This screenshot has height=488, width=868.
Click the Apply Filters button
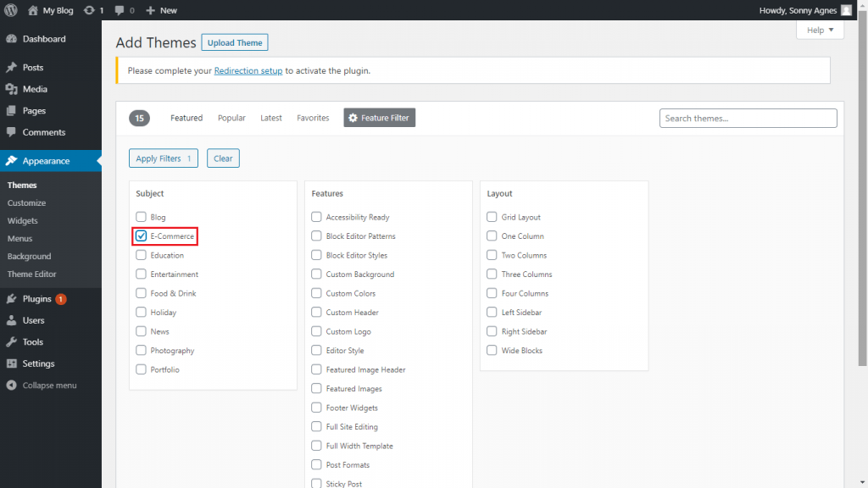click(x=164, y=158)
